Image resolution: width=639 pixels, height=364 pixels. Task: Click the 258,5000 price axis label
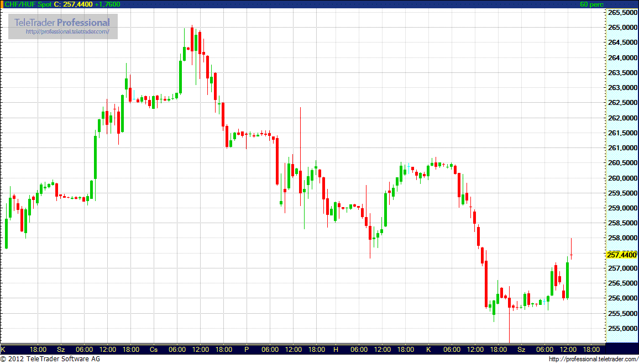[623, 223]
